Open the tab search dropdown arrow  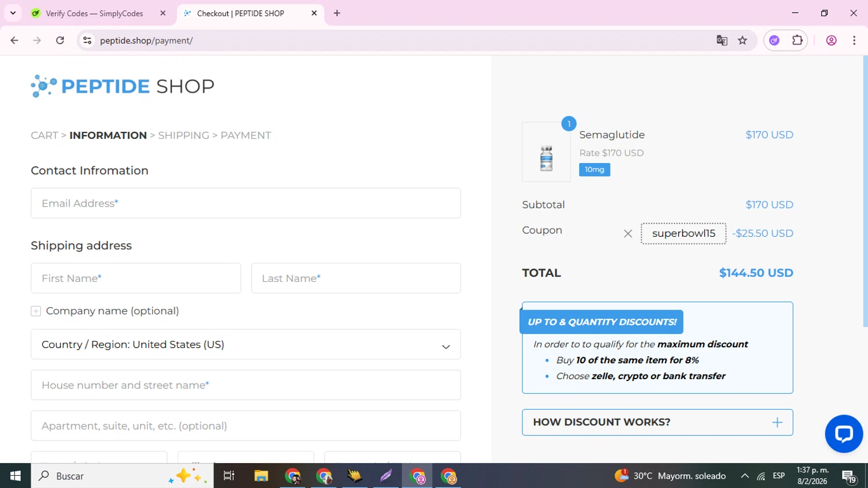[13, 13]
